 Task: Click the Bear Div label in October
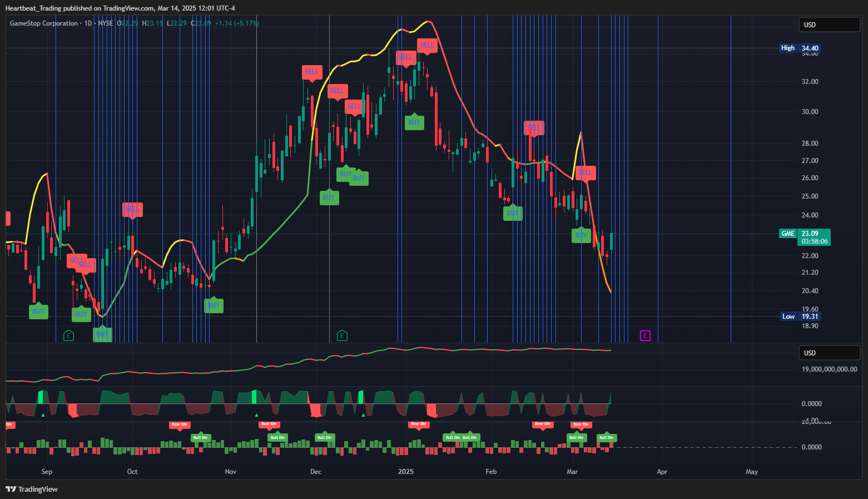(180, 424)
